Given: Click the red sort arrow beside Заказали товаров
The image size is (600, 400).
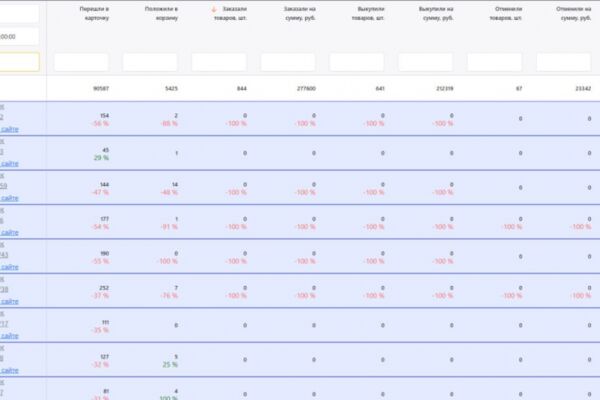Looking at the screenshot, I should click(x=214, y=9).
